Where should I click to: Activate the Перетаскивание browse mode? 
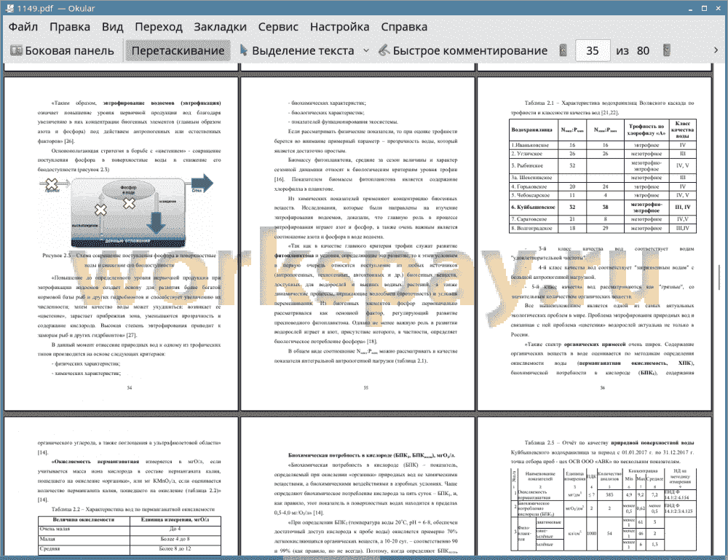click(x=178, y=51)
